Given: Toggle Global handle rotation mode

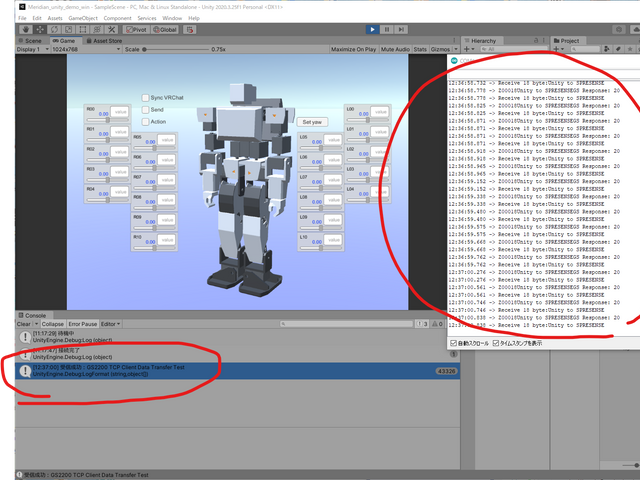Looking at the screenshot, I should [166, 30].
